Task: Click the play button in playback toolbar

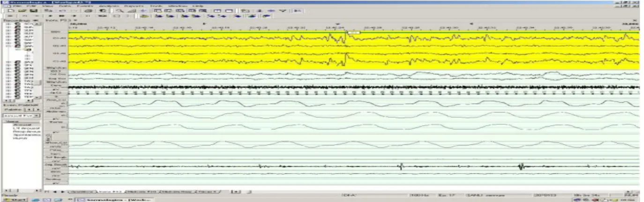Action: (50, 15)
